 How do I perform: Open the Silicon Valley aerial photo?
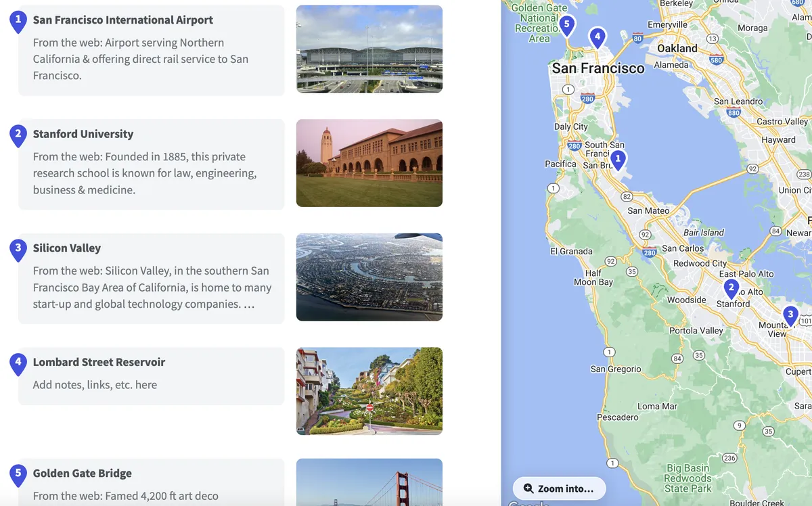coord(369,277)
